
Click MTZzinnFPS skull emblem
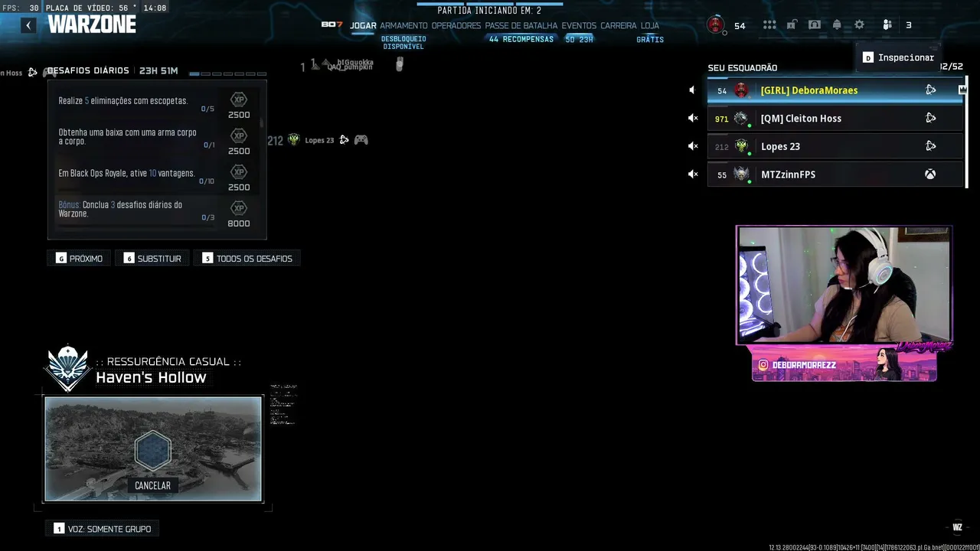[741, 174]
